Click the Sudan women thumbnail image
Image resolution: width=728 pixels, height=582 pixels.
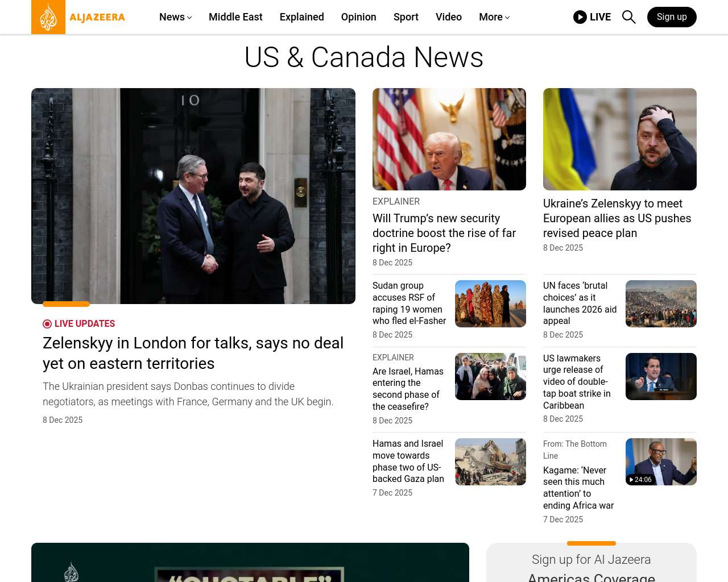click(x=490, y=304)
